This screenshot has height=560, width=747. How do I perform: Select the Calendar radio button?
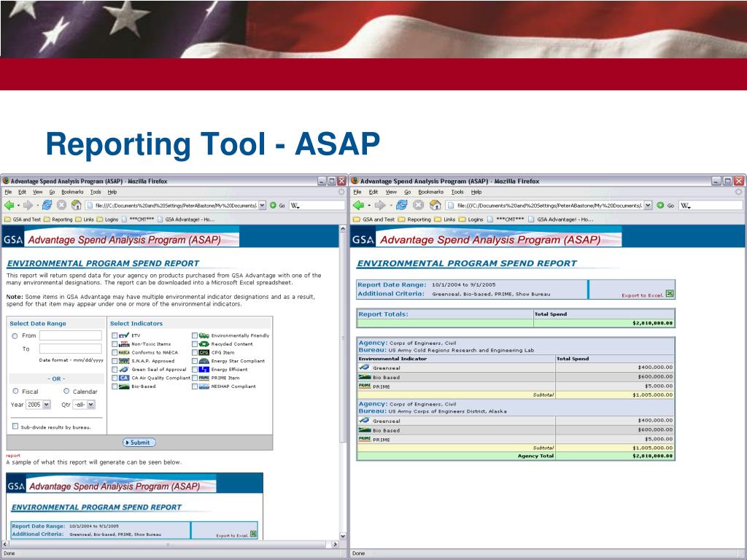(66, 391)
